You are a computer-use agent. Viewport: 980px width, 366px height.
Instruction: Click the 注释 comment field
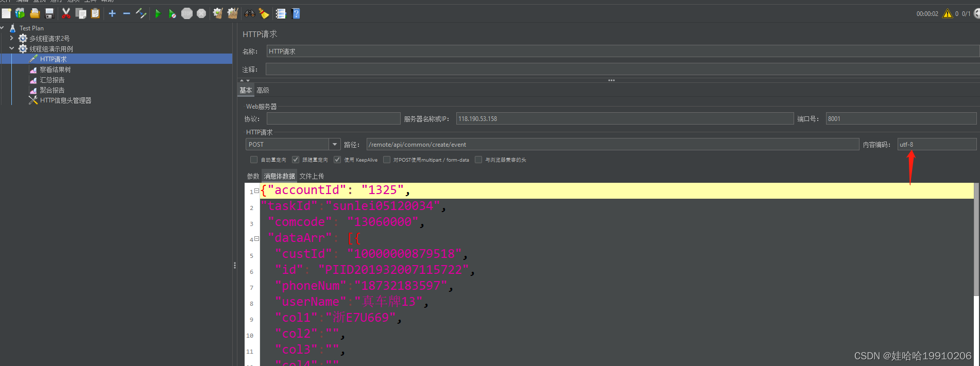(x=623, y=69)
